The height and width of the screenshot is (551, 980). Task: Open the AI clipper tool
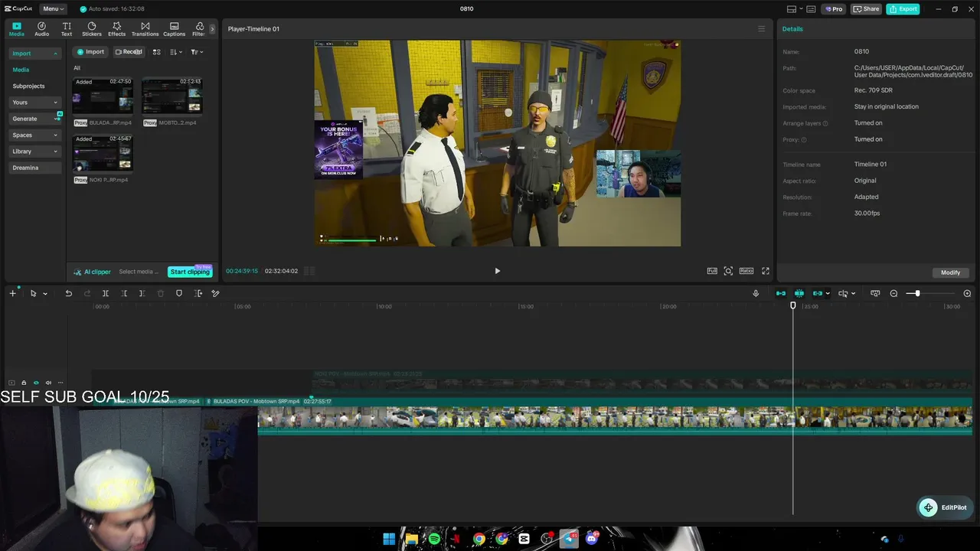click(x=93, y=272)
